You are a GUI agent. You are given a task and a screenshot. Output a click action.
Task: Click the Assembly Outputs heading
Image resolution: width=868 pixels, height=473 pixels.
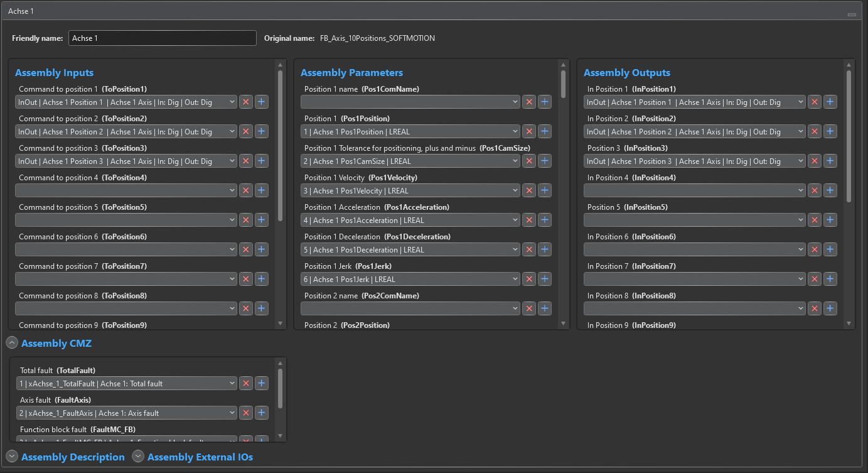click(x=627, y=72)
